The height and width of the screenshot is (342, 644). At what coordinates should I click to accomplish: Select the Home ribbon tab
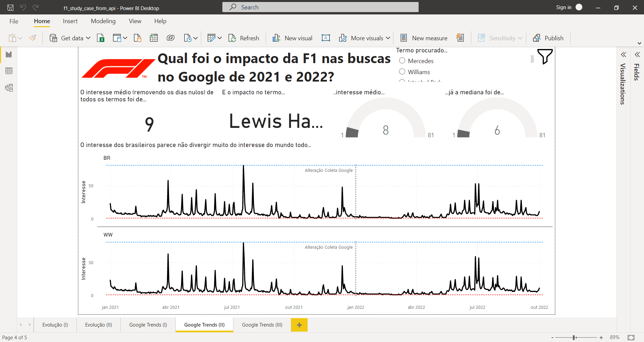point(42,21)
